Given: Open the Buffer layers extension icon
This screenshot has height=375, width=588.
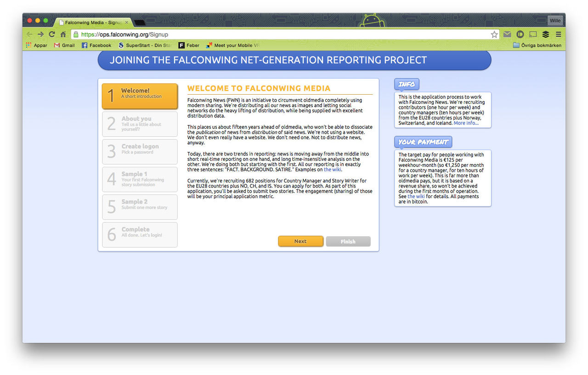Looking at the screenshot, I should point(546,34).
